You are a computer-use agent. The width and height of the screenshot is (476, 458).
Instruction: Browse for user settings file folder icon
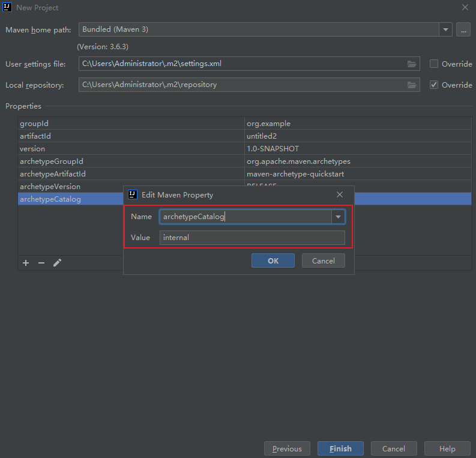[x=412, y=64]
